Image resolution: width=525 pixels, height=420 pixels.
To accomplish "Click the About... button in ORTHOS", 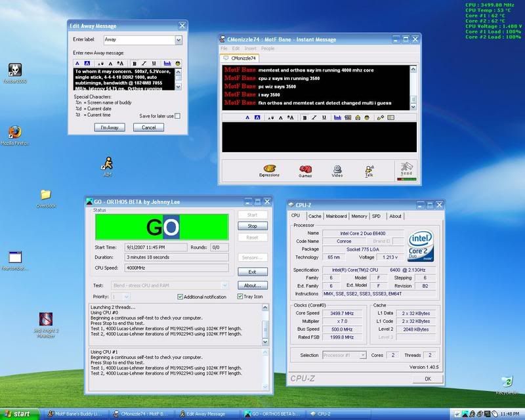I will click(253, 285).
